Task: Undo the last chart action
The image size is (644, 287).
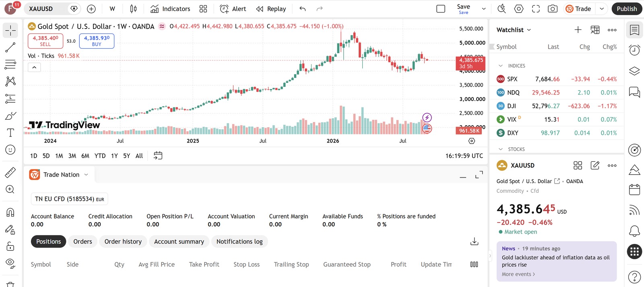Action: coord(303,9)
